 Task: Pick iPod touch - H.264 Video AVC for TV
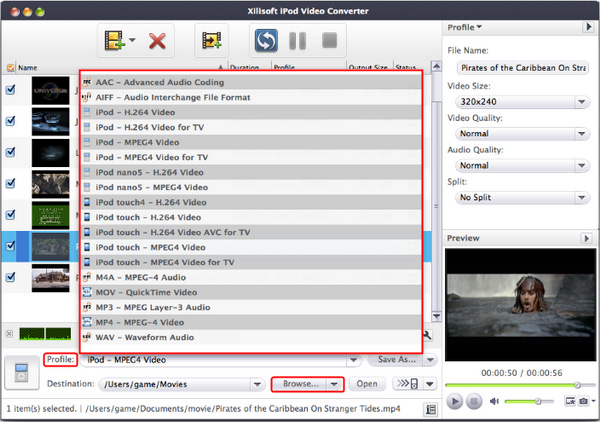[251, 232]
